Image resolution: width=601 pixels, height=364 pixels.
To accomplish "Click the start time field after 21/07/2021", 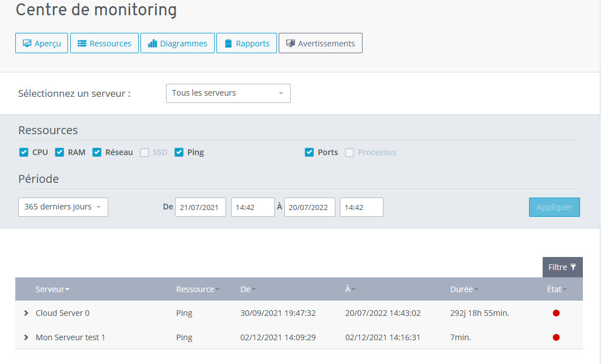I will [253, 207].
